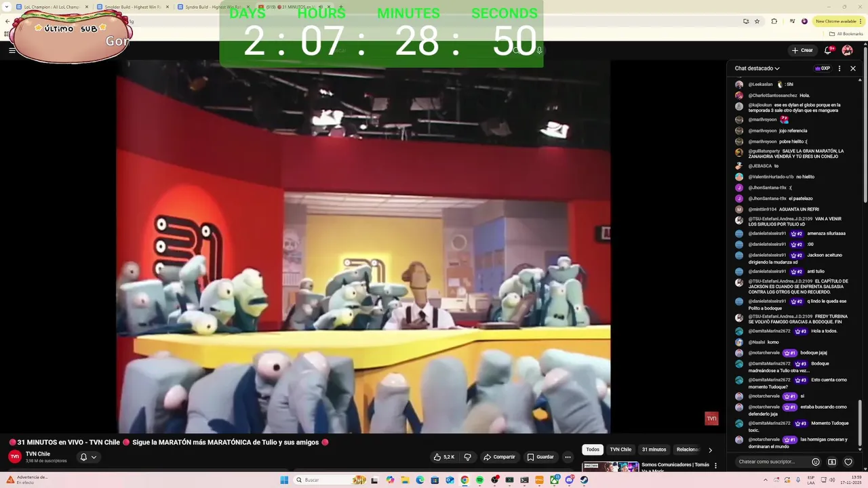Open Spotify from the taskbar
Viewport: 868px width, 488px height.
pyautogui.click(x=479, y=480)
